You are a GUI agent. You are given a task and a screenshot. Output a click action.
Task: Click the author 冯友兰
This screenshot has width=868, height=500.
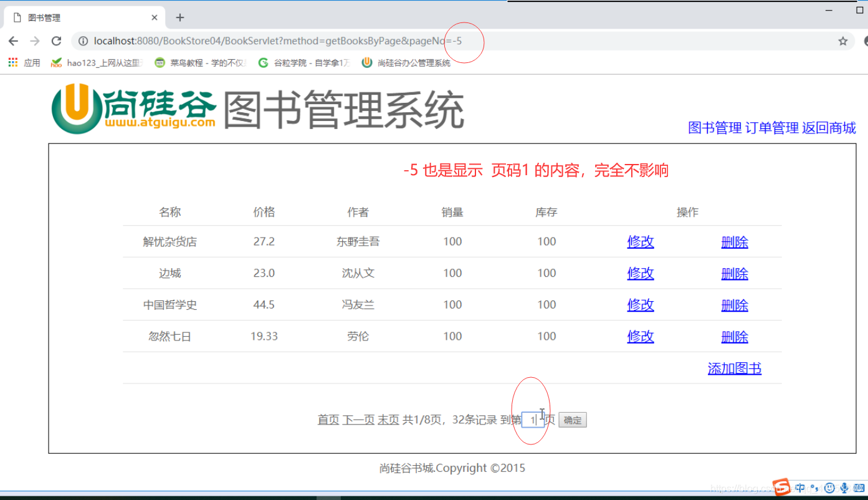coord(358,305)
